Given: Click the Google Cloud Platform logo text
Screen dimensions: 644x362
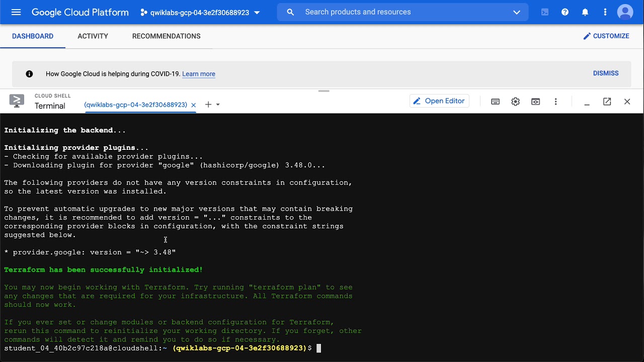Looking at the screenshot, I should tap(80, 12).
